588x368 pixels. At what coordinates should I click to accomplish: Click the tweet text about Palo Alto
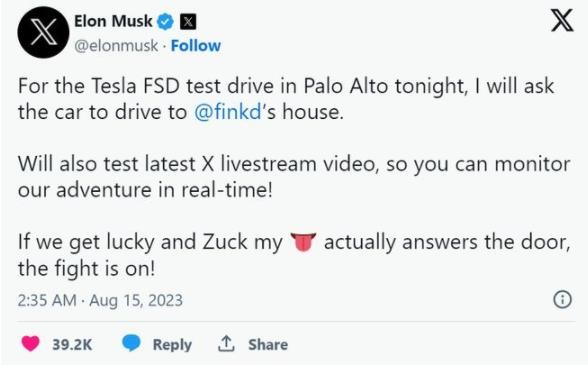point(286,99)
